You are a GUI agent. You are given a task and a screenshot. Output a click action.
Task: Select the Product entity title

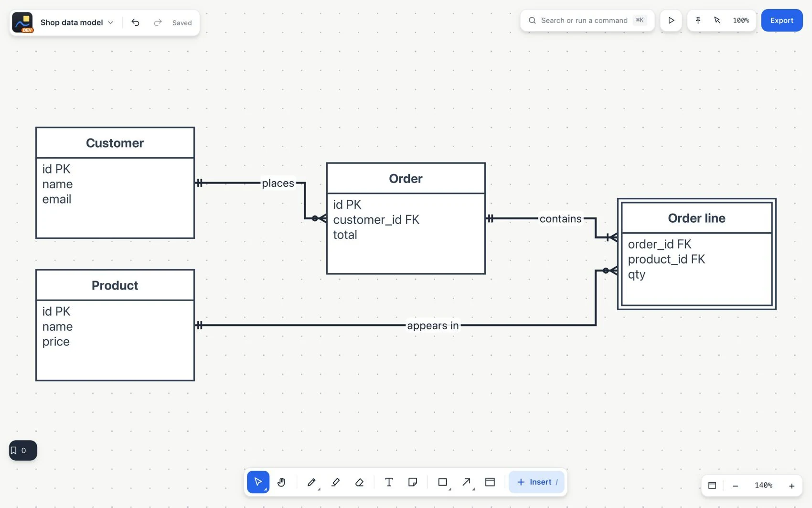(x=115, y=286)
